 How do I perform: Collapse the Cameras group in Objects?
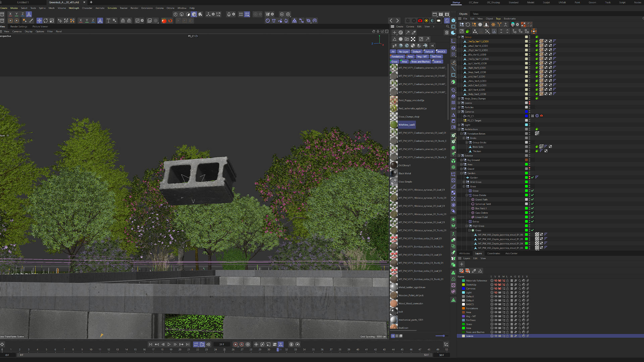(x=459, y=112)
